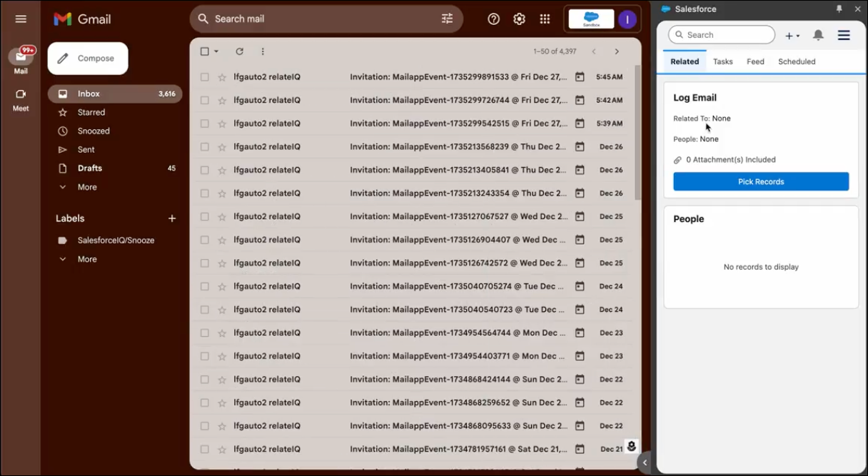Go to the older emails page
Image resolution: width=868 pixels, height=476 pixels.
(x=617, y=51)
